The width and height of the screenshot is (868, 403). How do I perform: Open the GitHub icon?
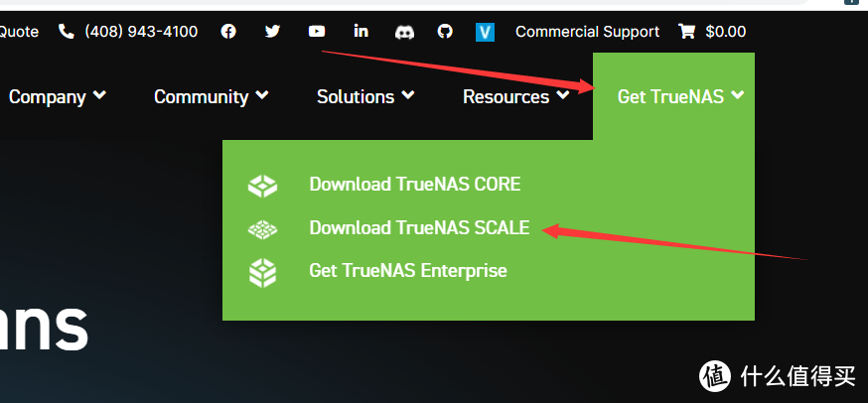[x=445, y=32]
